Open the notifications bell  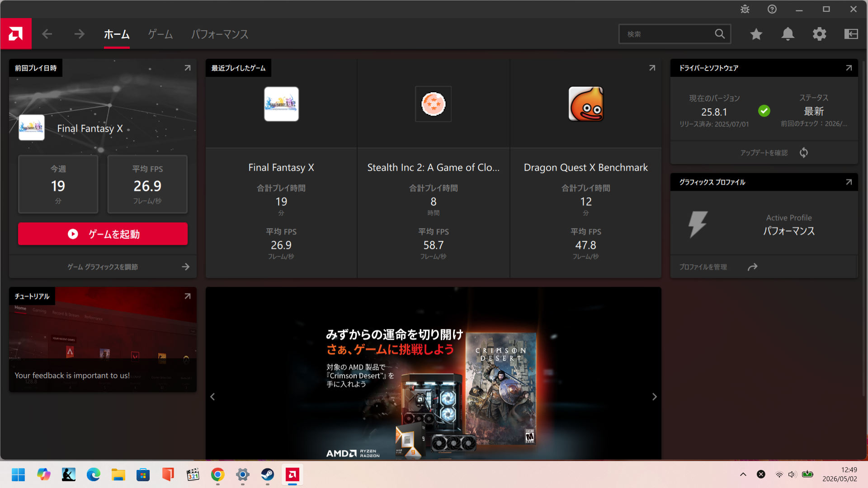pyautogui.click(x=788, y=34)
